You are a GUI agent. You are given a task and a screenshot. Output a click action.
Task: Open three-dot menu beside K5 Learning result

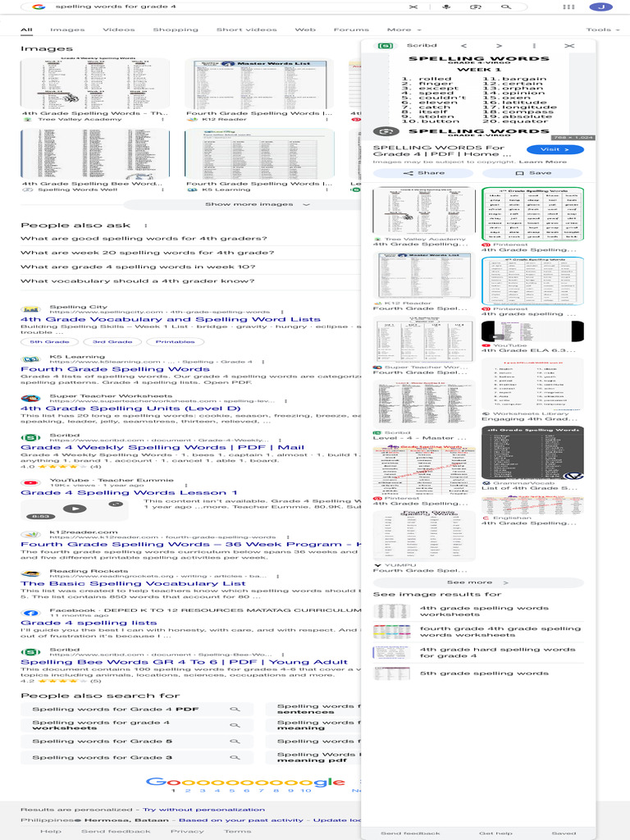click(x=263, y=362)
